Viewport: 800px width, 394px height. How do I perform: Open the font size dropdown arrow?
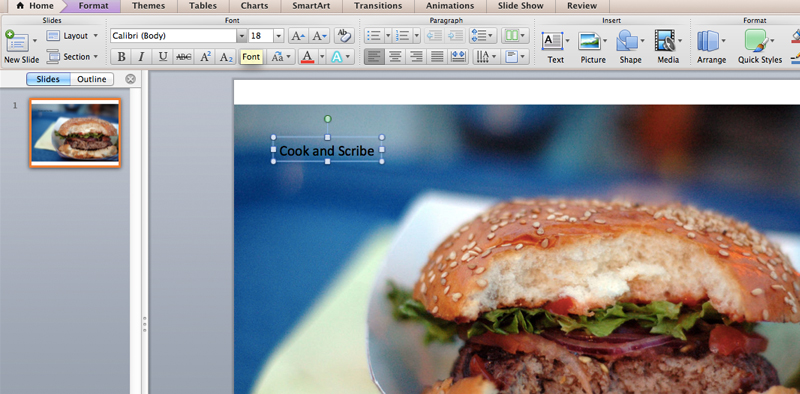click(279, 36)
